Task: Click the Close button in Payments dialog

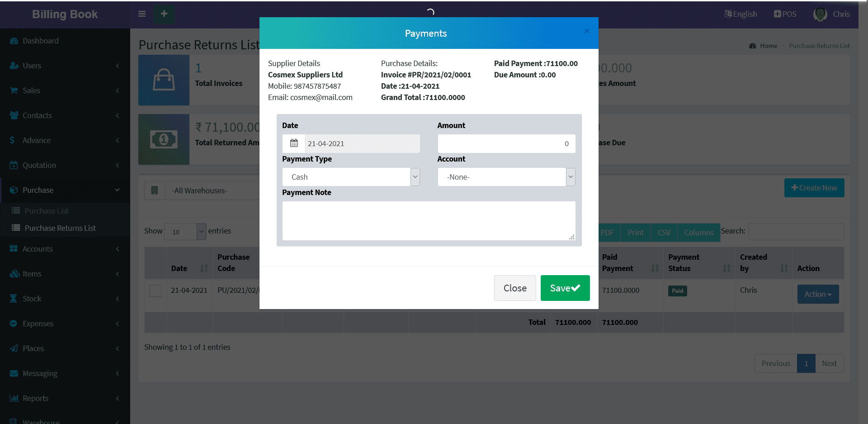Action: tap(515, 288)
